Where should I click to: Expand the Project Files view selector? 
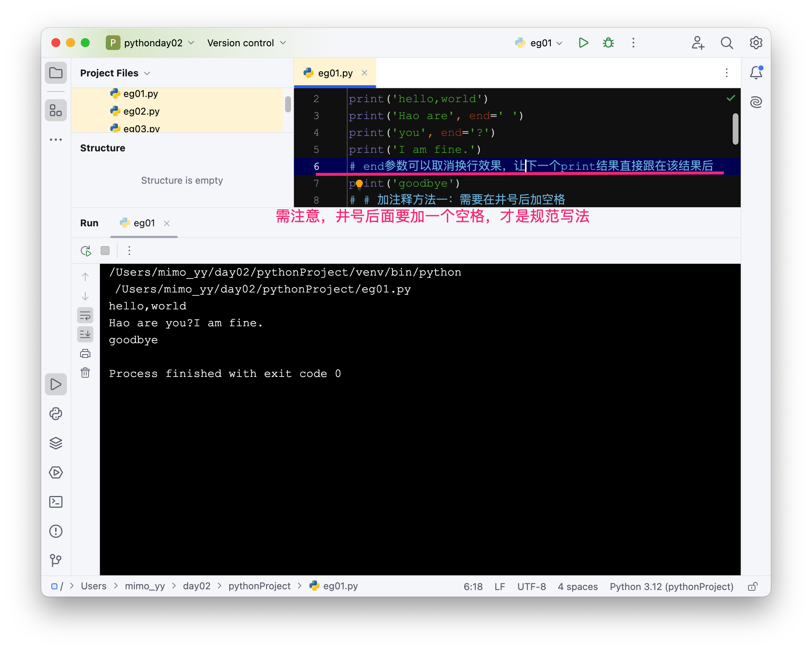115,73
